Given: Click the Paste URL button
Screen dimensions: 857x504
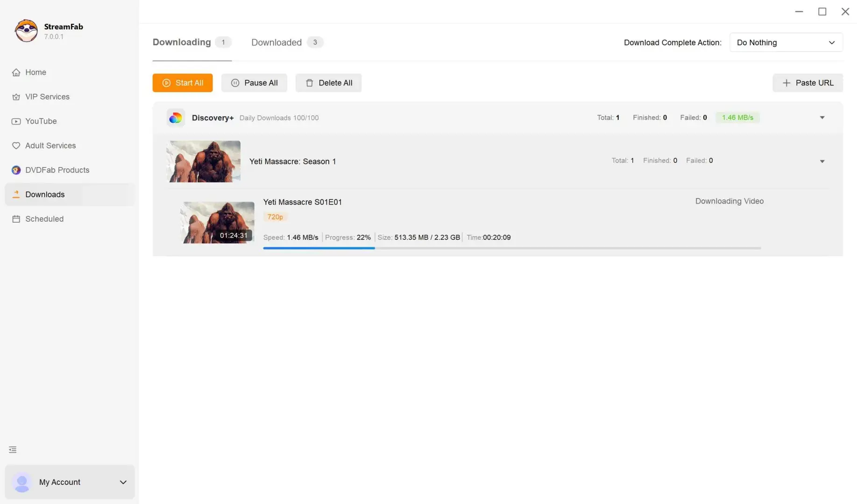Looking at the screenshot, I should point(807,83).
